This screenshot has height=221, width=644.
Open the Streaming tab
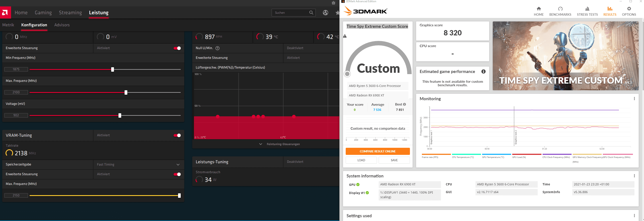tap(70, 12)
